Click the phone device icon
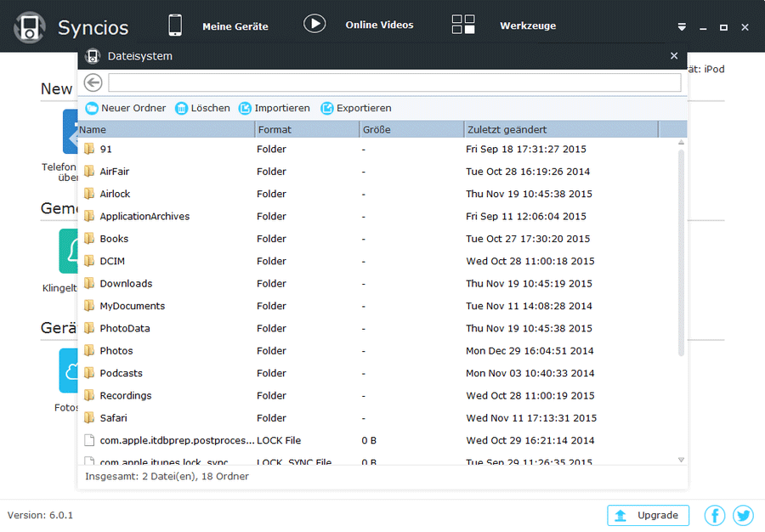 (175, 25)
